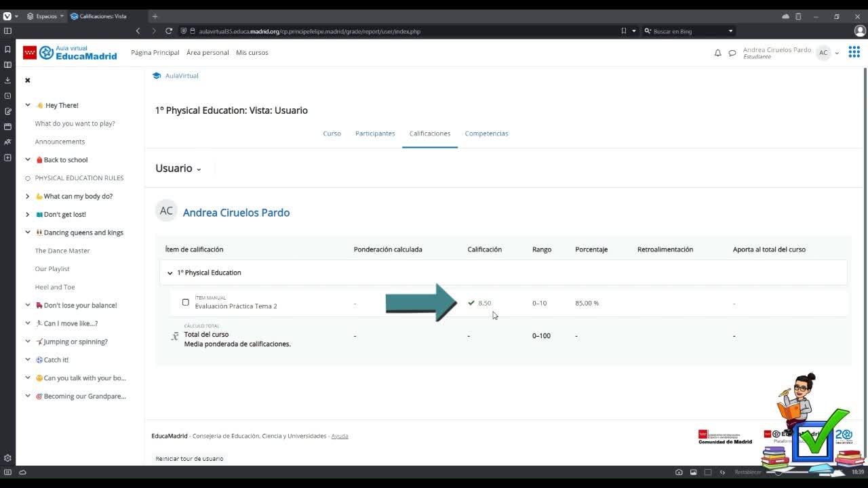
Task: Open the Usuario report dropdown
Action: (x=178, y=168)
